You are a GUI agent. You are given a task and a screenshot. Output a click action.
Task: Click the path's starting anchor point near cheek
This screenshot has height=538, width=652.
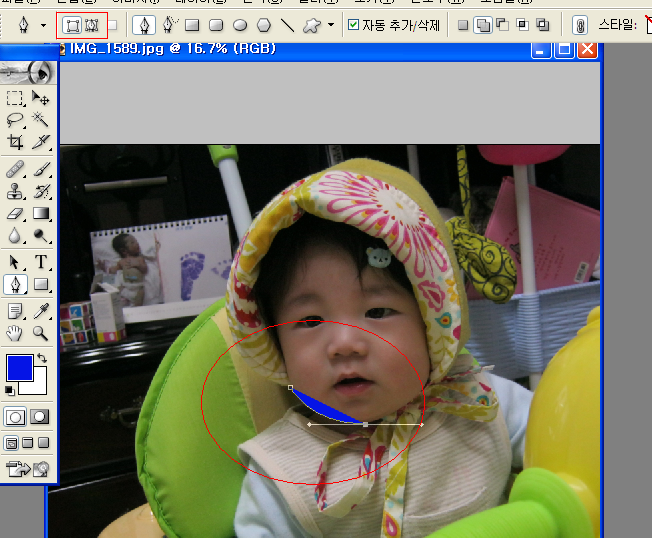[x=291, y=387]
